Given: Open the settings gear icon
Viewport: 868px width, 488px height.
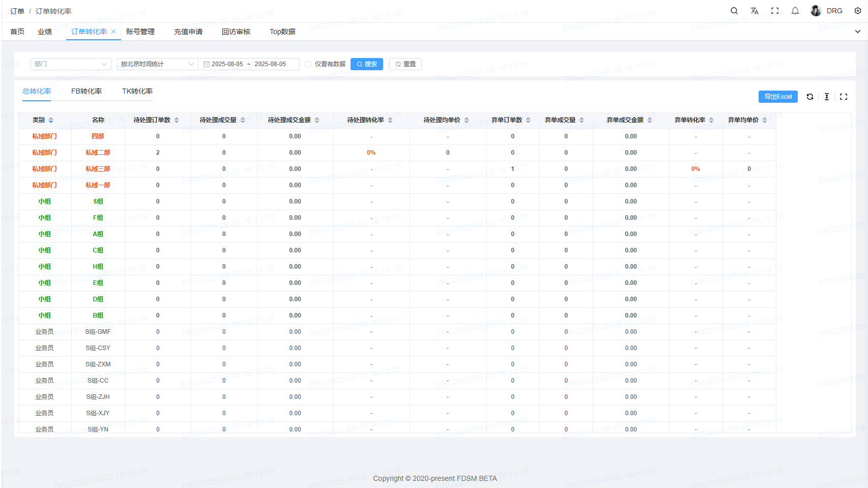Looking at the screenshot, I should tap(857, 11).
